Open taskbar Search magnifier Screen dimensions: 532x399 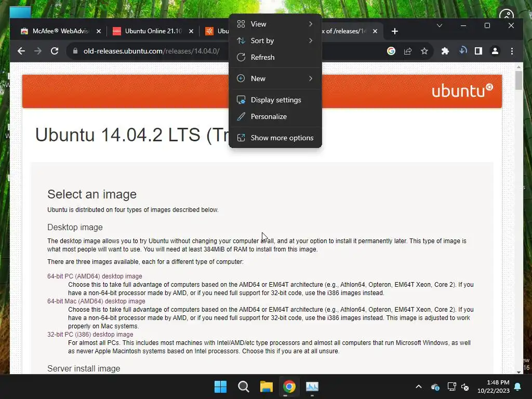(x=243, y=387)
